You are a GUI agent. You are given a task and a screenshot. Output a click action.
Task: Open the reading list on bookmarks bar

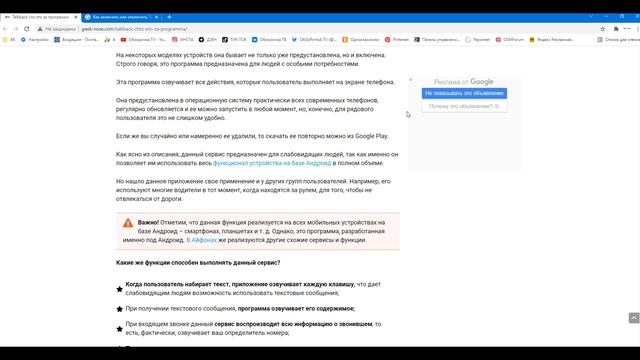pyautogui.click(x=618, y=40)
